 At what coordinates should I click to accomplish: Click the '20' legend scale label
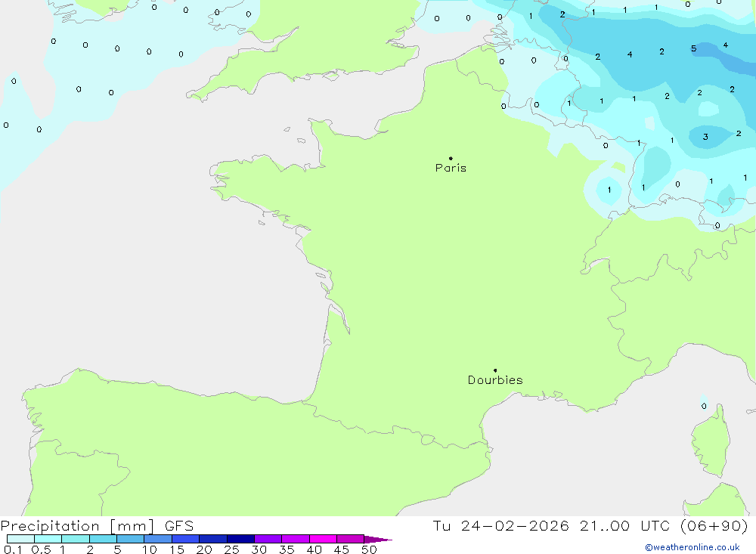[204, 549]
